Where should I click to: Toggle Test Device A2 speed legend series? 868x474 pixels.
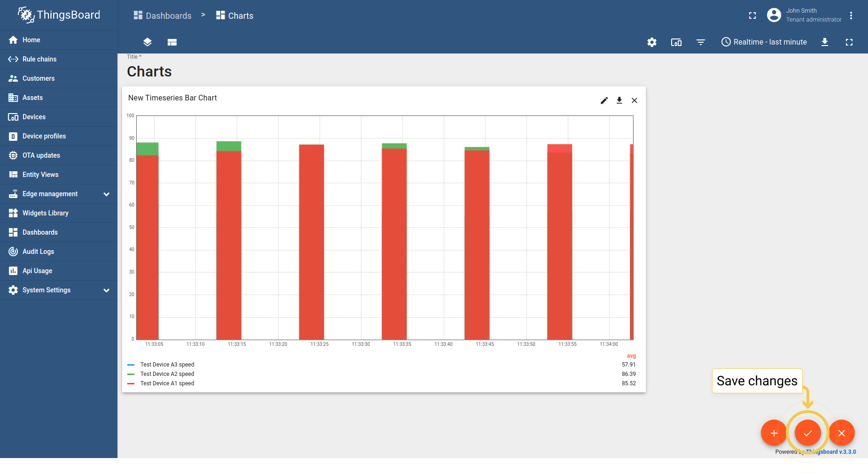pos(167,374)
